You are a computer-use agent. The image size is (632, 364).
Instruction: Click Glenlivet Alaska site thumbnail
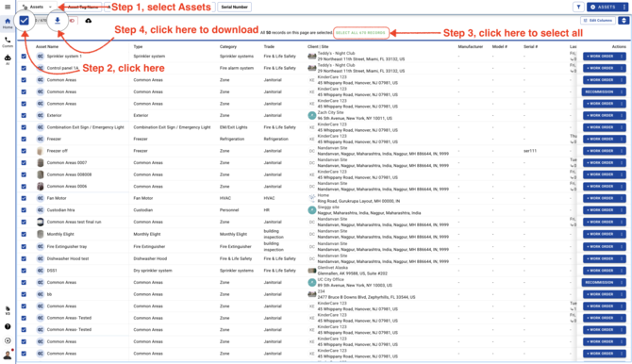(x=312, y=271)
